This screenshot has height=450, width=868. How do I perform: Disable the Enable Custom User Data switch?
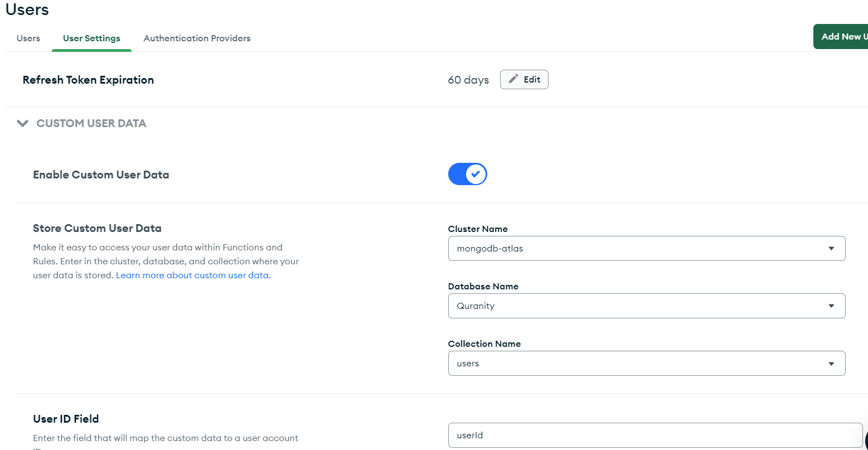click(x=467, y=174)
